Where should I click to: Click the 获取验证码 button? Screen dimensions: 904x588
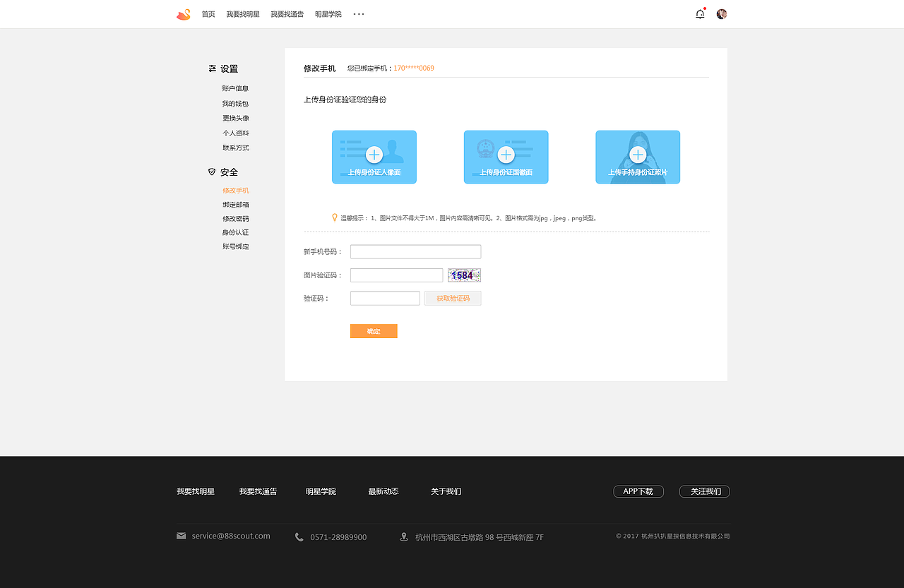(452, 298)
